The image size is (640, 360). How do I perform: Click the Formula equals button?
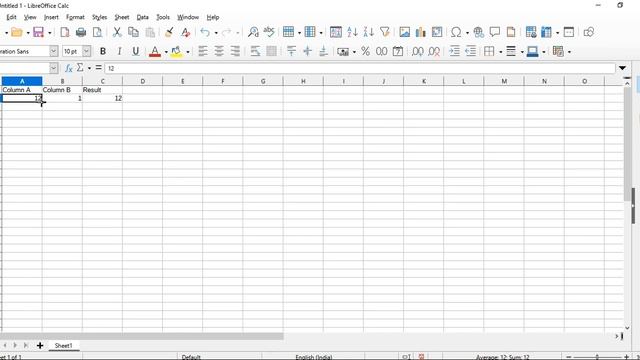tap(98, 68)
